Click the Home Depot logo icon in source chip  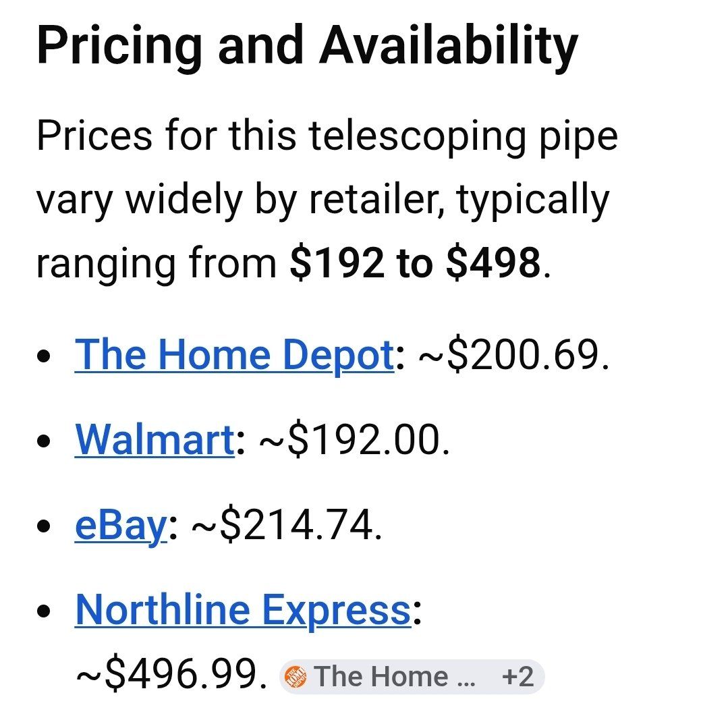point(296,676)
